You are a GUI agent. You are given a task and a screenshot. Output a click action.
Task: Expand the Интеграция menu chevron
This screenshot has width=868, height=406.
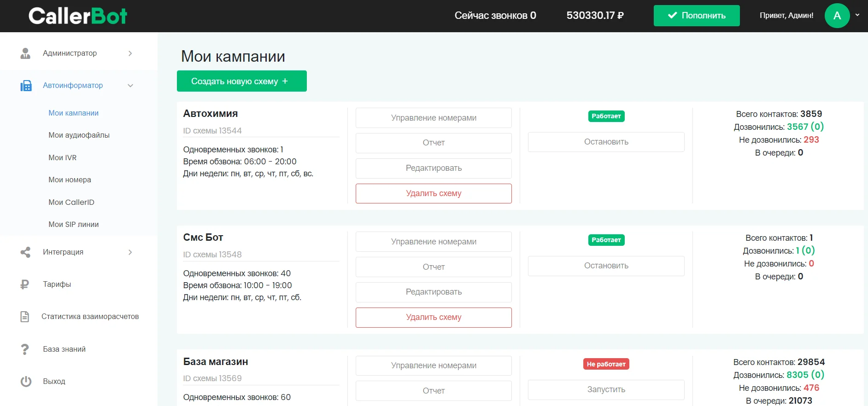click(130, 252)
